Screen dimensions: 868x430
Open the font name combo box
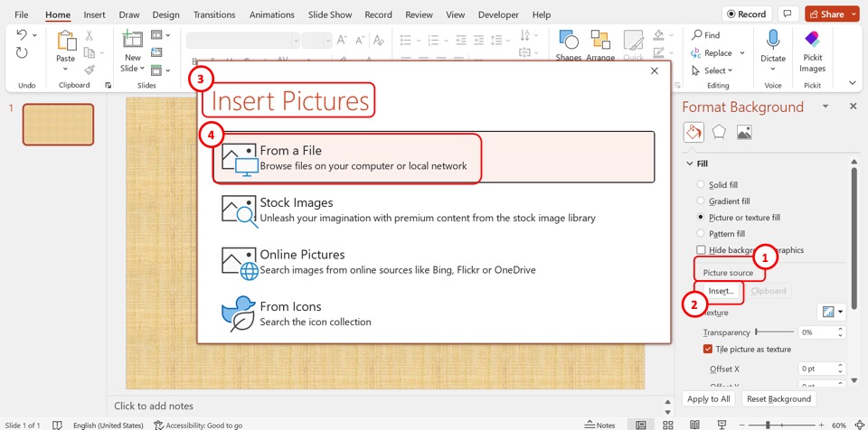243,41
